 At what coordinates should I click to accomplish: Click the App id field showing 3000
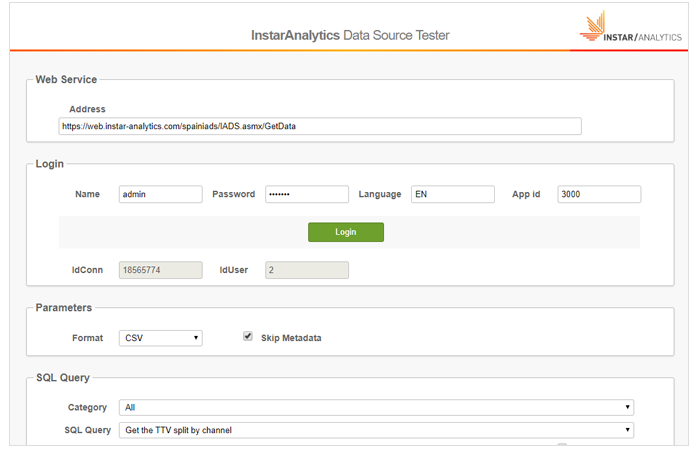click(x=599, y=194)
